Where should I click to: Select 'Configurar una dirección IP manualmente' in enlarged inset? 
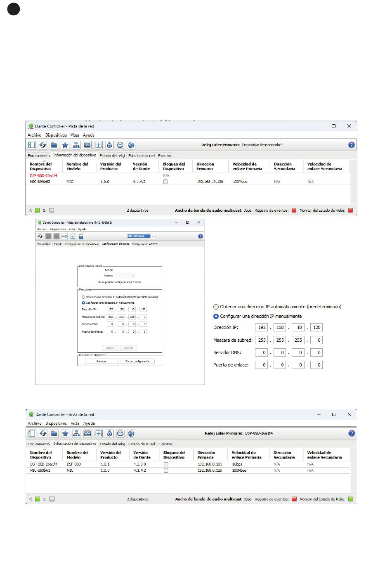pyautogui.click(x=216, y=316)
